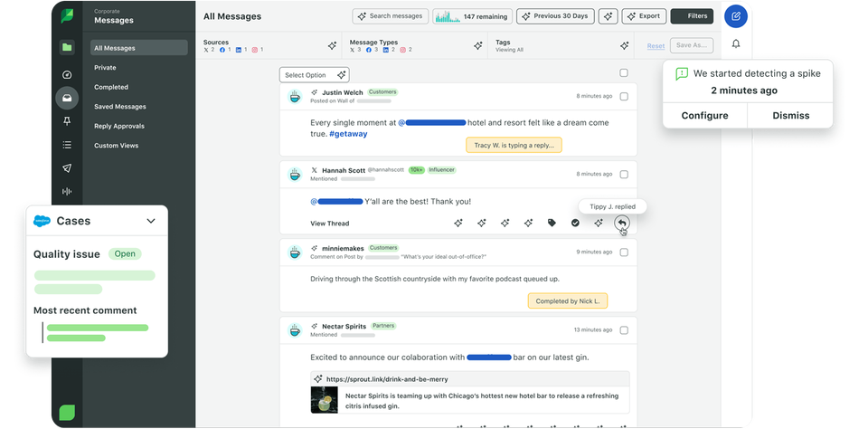The height and width of the screenshot is (429, 868).
Task: Open the paper plane publishing icon
Action: click(67, 168)
